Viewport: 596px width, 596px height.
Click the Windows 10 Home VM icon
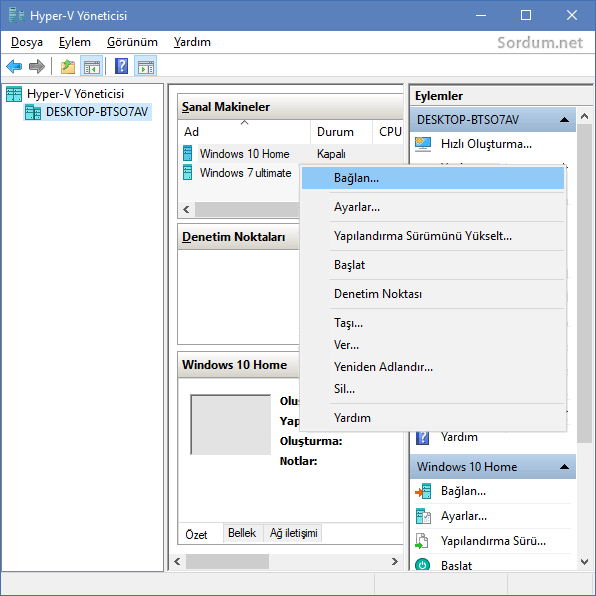coord(187,153)
